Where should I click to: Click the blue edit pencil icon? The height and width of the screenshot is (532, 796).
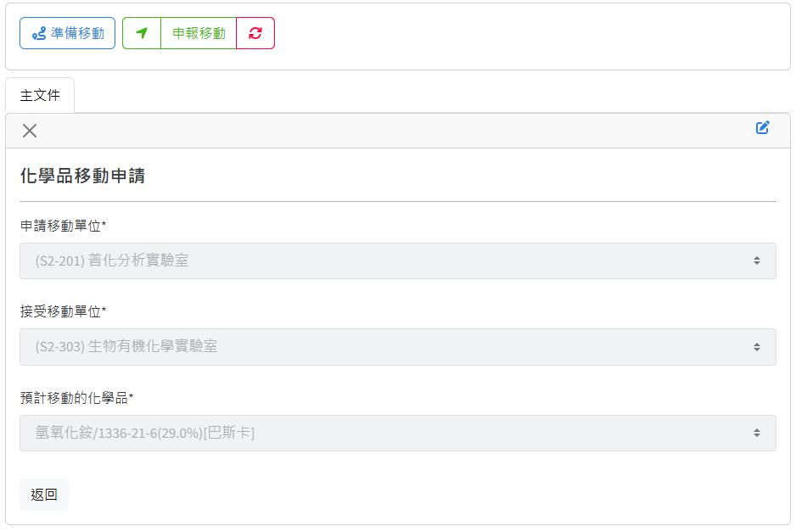click(x=763, y=127)
